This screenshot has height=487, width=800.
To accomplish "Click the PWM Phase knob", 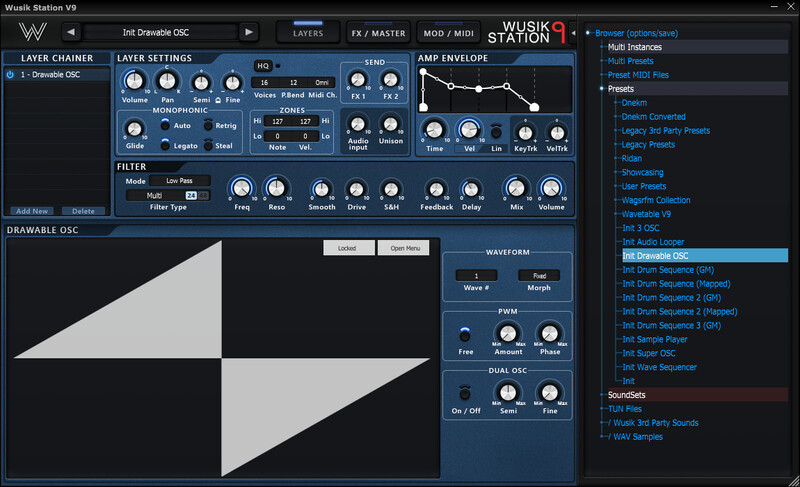I will click(549, 334).
